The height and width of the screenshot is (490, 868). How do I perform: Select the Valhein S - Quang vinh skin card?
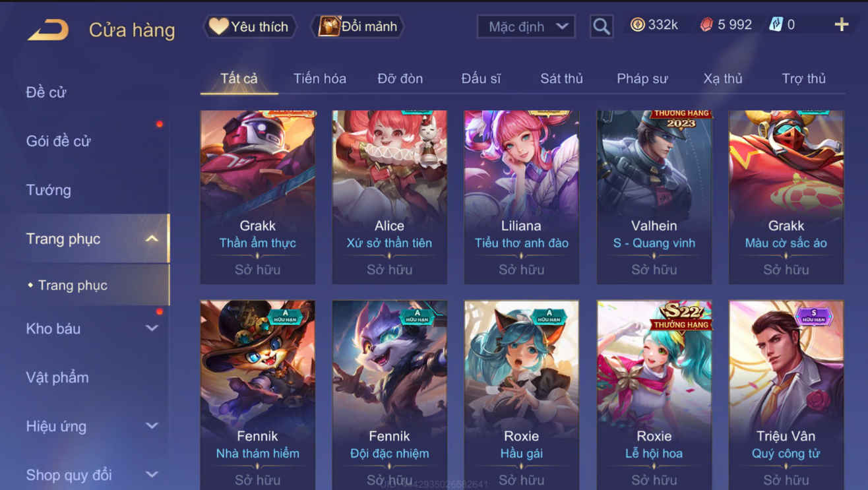click(x=654, y=197)
